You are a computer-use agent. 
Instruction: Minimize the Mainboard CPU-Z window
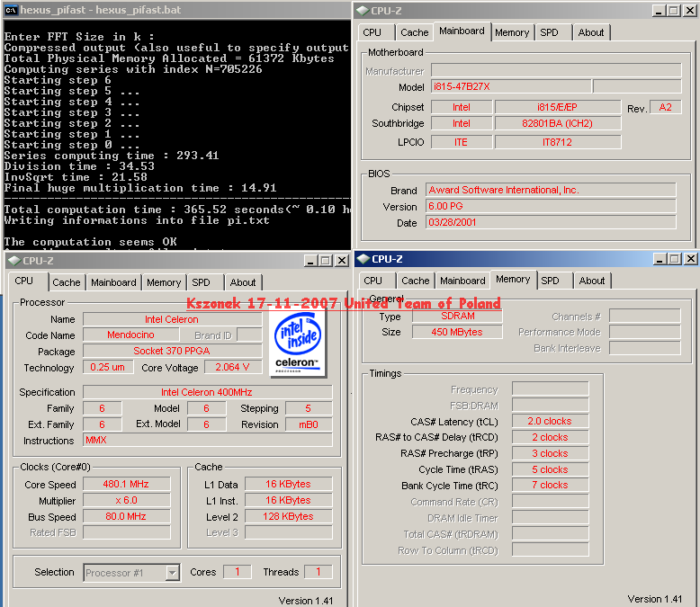tap(659, 11)
